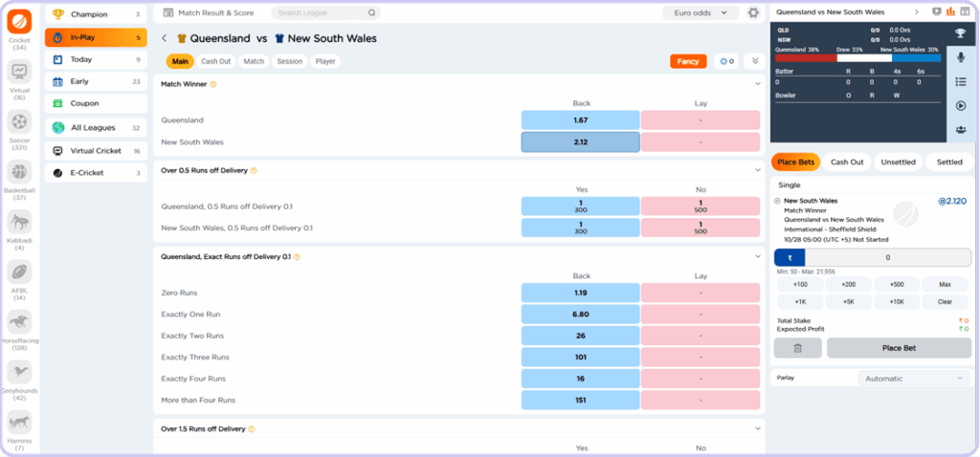This screenshot has width=980, height=457.
Task: Open the Unsettled bets tab
Action: point(897,163)
